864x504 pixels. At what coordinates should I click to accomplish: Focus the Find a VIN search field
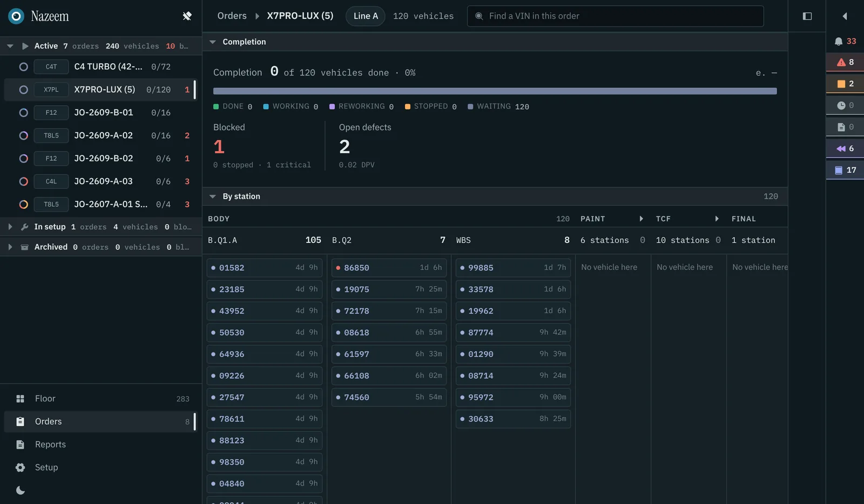[x=616, y=16]
